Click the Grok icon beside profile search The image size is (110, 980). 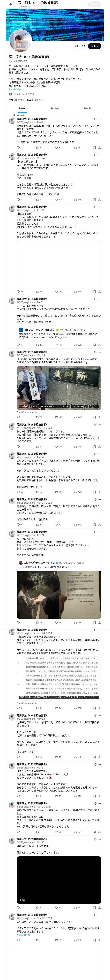point(76,46)
